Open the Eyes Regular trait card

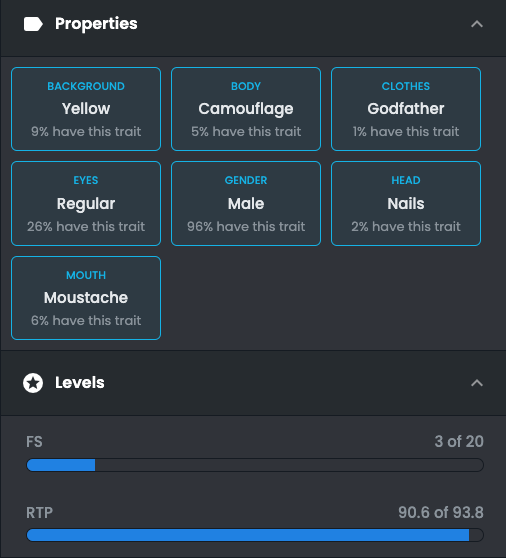click(x=86, y=204)
